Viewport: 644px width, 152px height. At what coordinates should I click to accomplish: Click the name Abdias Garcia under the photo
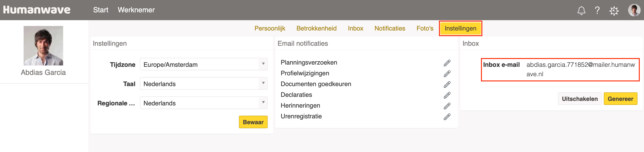point(43,72)
